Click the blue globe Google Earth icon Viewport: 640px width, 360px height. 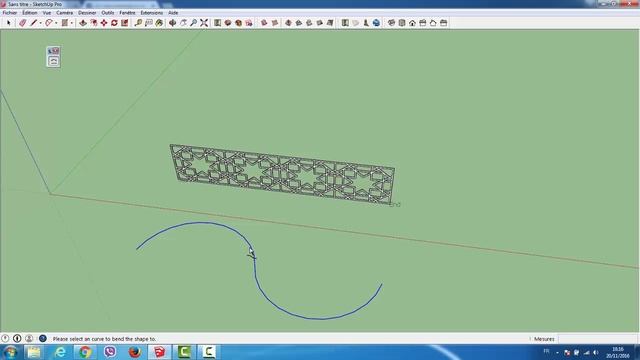[x=376, y=23]
